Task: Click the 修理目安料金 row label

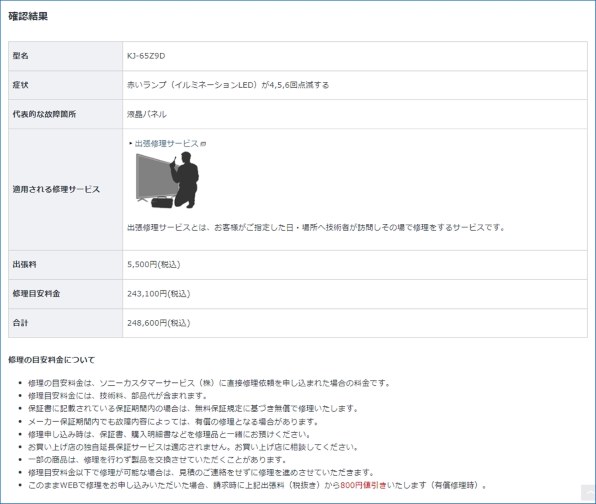Action: [x=36, y=293]
